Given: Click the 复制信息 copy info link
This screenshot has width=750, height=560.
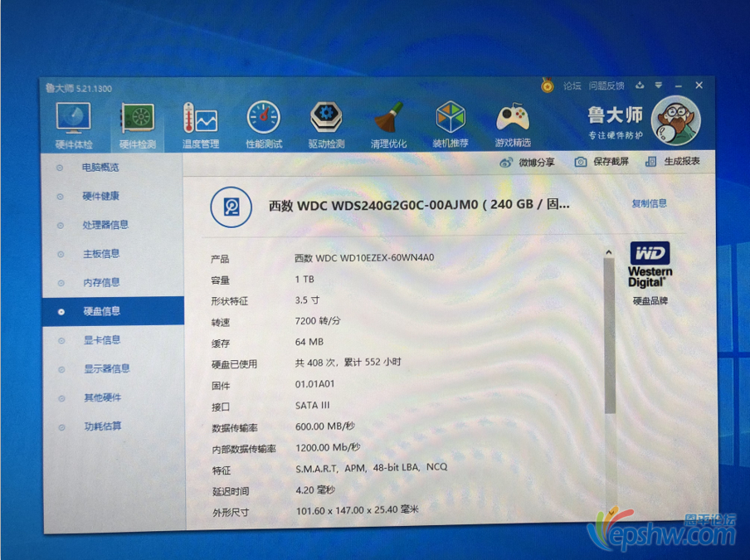Looking at the screenshot, I should tap(649, 203).
